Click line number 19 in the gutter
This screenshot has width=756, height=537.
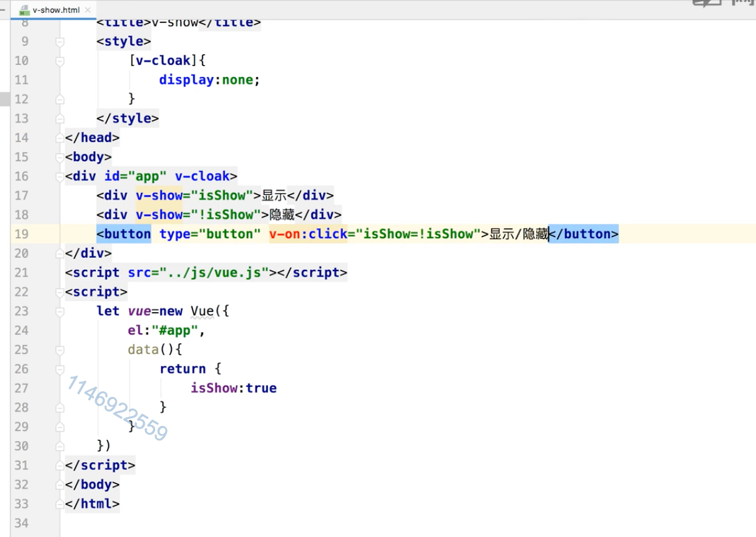pyautogui.click(x=22, y=234)
